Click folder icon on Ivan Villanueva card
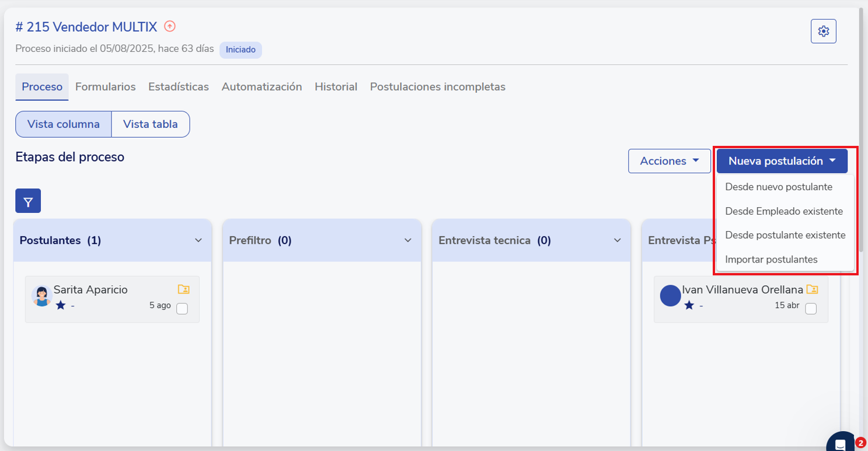Viewport: 868px width, 451px height. click(812, 289)
